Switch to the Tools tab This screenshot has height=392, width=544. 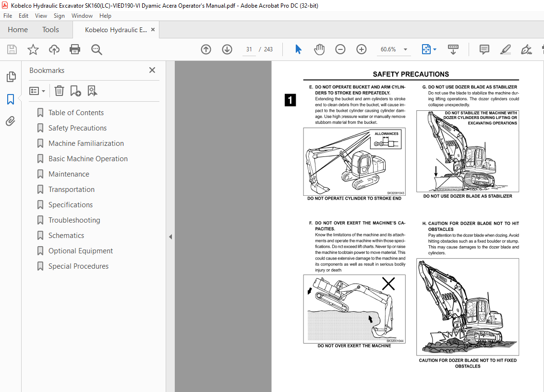point(50,30)
